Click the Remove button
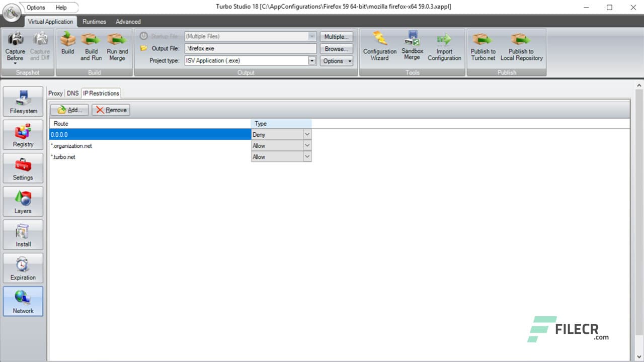 click(110, 110)
